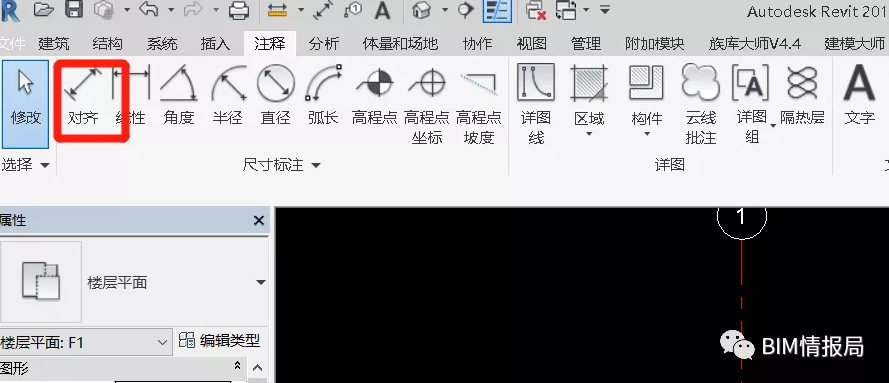The width and height of the screenshot is (889, 383).
Task: Toggle the Thin Lines icon
Action: click(x=497, y=10)
